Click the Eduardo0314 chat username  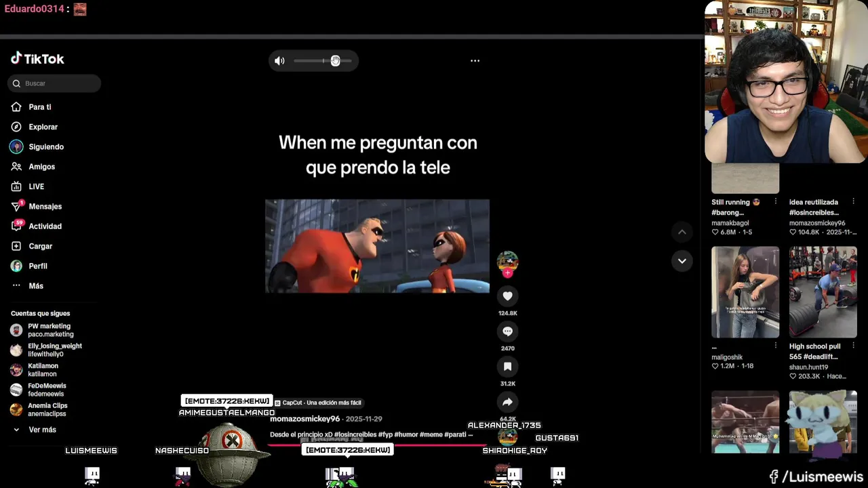34,9
